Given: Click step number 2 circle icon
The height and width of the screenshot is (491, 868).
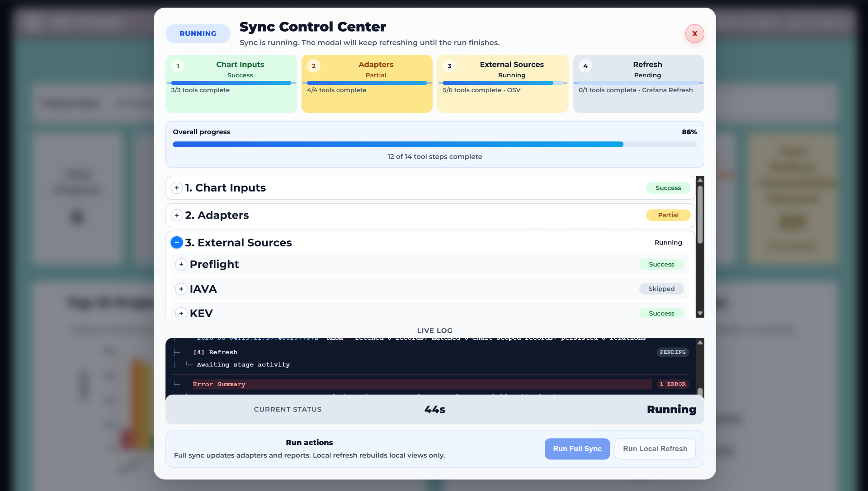Looking at the screenshot, I should click(314, 66).
